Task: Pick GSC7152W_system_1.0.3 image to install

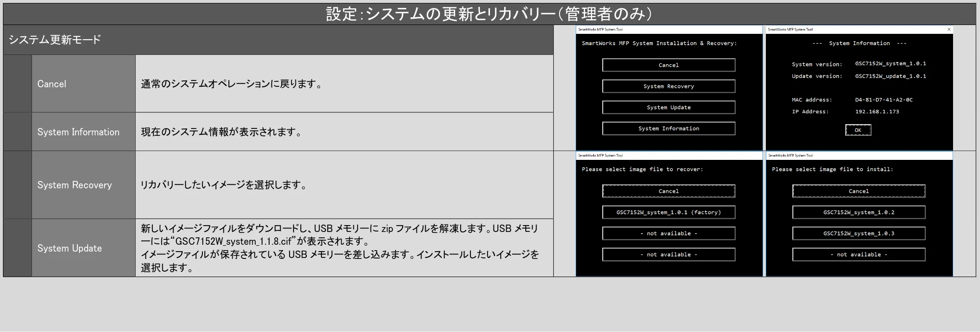Action: coord(858,233)
